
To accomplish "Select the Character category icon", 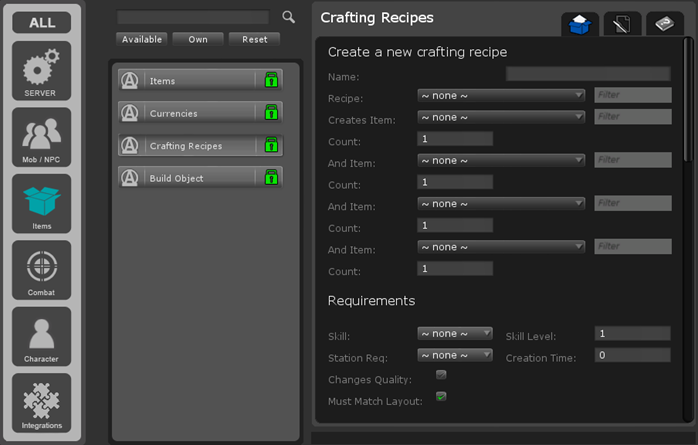I will click(x=41, y=336).
